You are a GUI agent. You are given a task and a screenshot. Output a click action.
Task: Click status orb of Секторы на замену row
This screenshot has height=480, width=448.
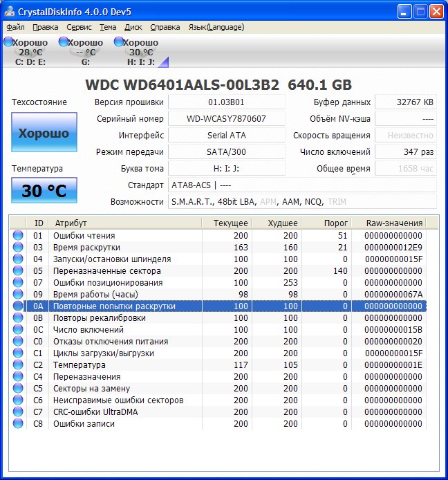(x=18, y=388)
